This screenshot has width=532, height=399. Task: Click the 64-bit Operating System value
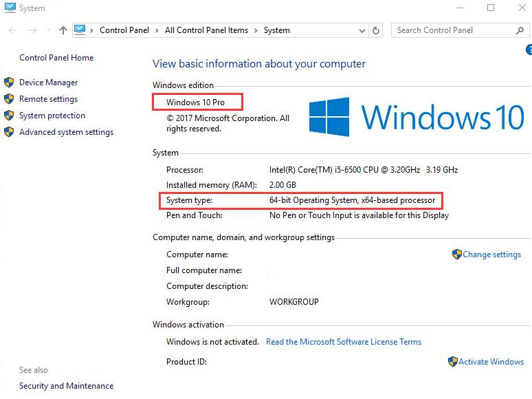point(352,200)
